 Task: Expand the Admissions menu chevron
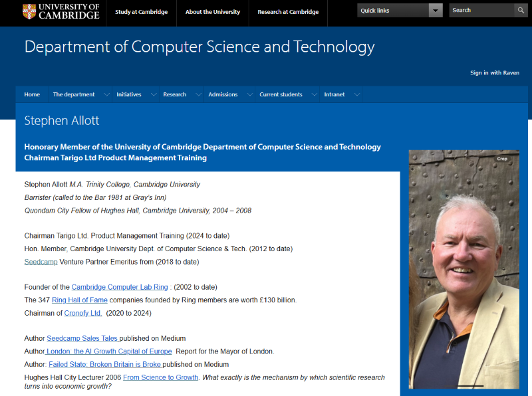coord(249,95)
